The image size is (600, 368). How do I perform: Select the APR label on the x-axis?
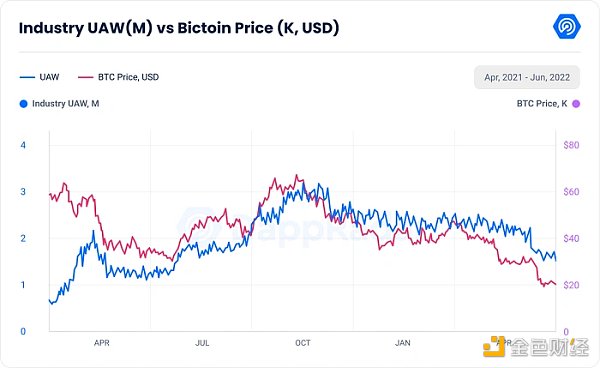101,343
